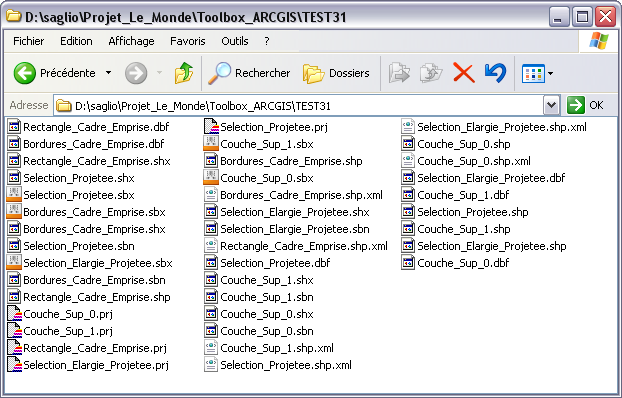This screenshot has width=622, height=398.
Task: Go back with the Précédente button
Action: click(54, 73)
